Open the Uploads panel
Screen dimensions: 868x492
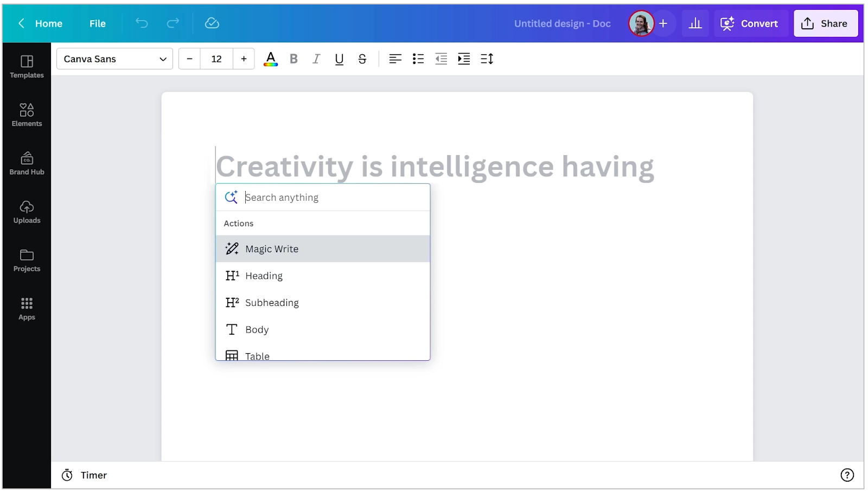tap(26, 211)
